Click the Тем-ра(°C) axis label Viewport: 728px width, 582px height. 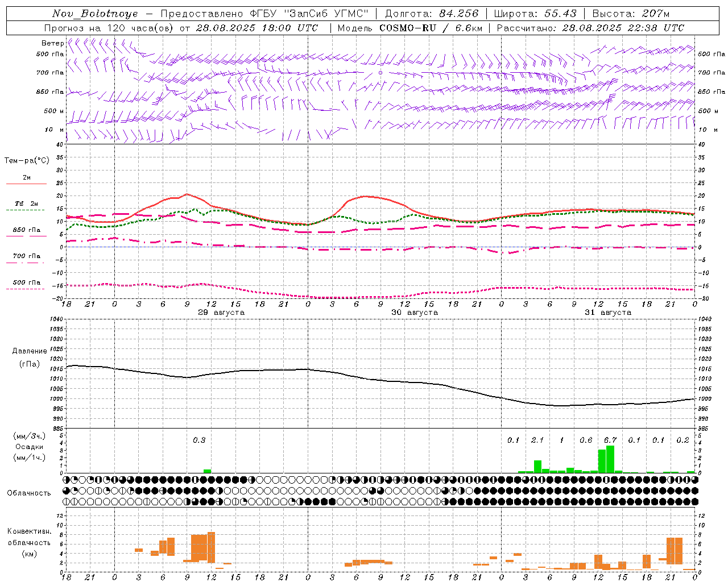(x=27, y=161)
